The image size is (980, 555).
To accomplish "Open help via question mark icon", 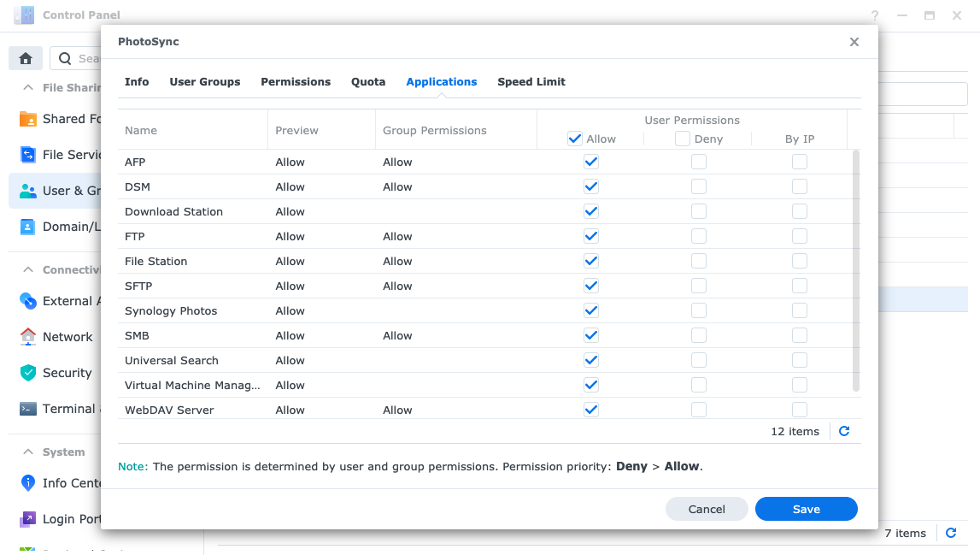I will coord(875,15).
